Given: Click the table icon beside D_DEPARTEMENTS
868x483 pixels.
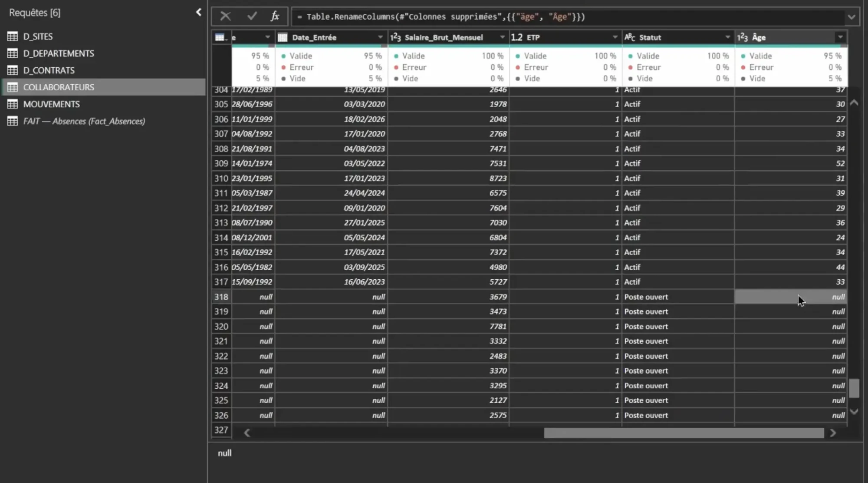Looking at the screenshot, I should pyautogui.click(x=13, y=53).
